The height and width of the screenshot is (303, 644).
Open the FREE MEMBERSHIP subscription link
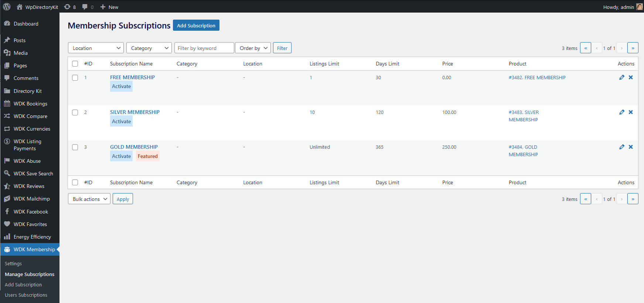[132, 77]
